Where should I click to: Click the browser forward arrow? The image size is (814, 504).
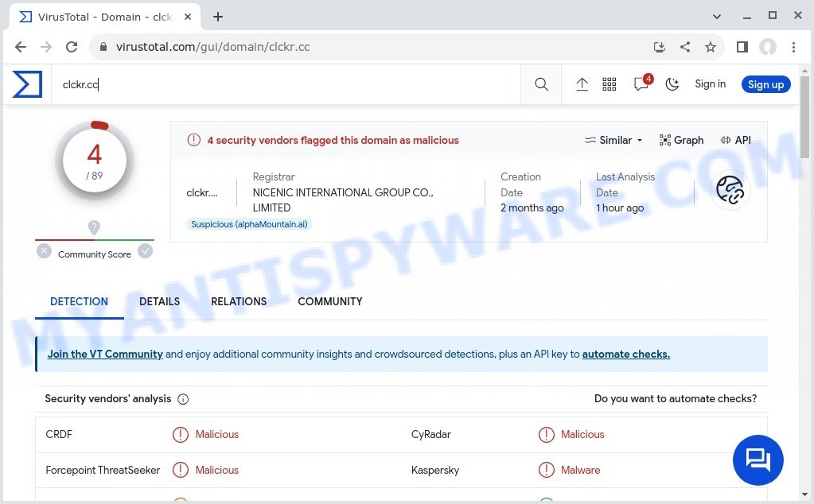[46, 47]
